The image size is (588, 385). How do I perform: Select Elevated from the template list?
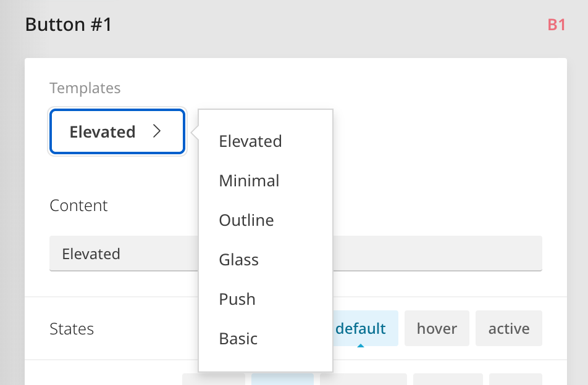click(250, 141)
